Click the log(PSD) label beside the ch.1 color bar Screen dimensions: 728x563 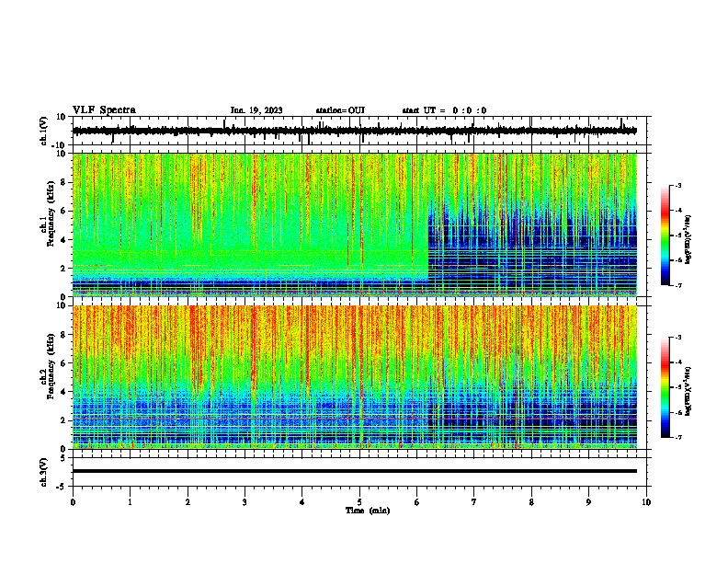(x=688, y=239)
